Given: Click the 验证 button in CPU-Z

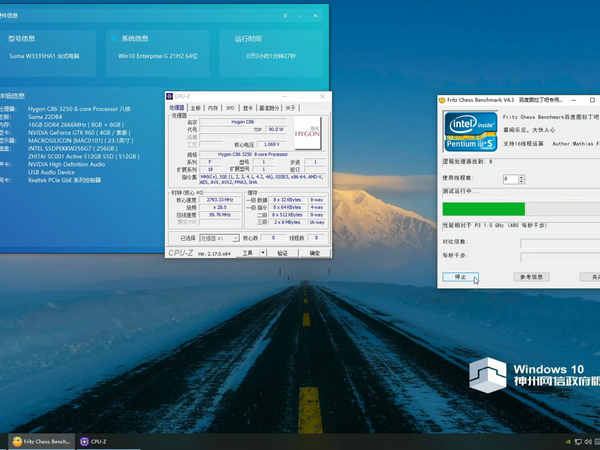Looking at the screenshot, I should 282,253.
